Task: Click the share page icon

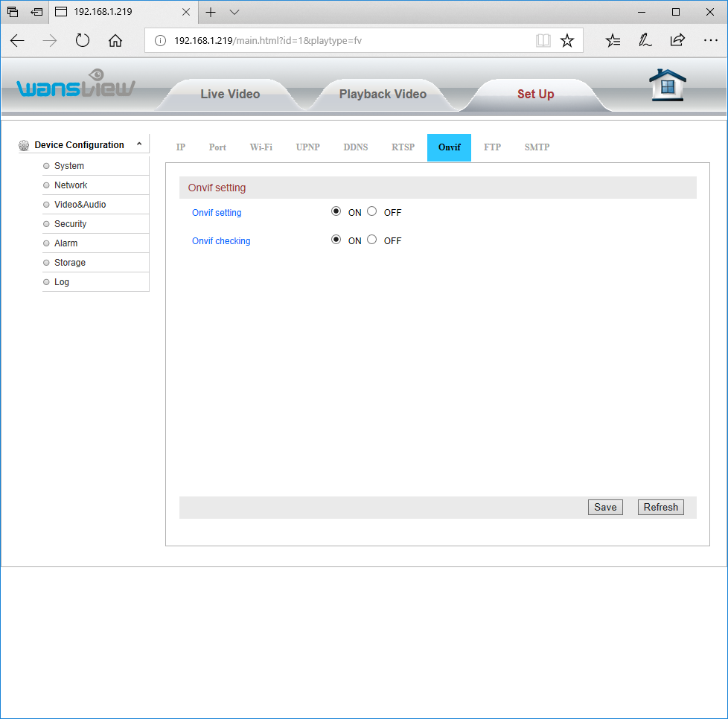Action: click(677, 40)
